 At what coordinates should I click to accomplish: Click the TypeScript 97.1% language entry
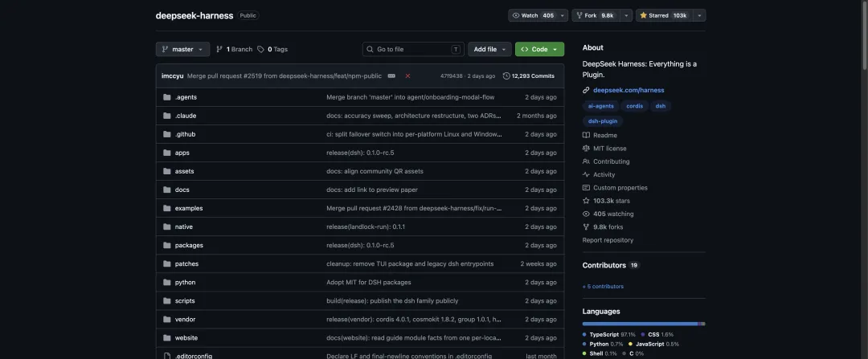click(x=609, y=335)
